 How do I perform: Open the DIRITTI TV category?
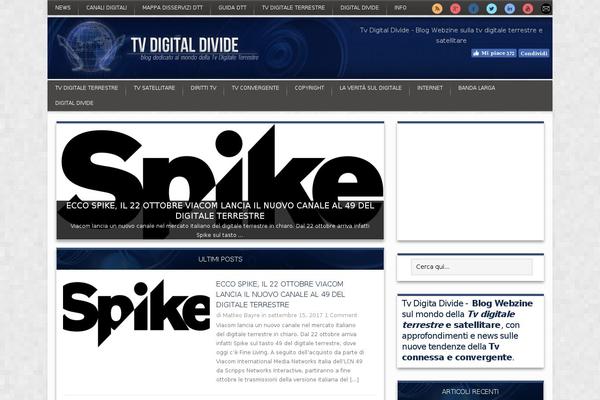click(203, 88)
